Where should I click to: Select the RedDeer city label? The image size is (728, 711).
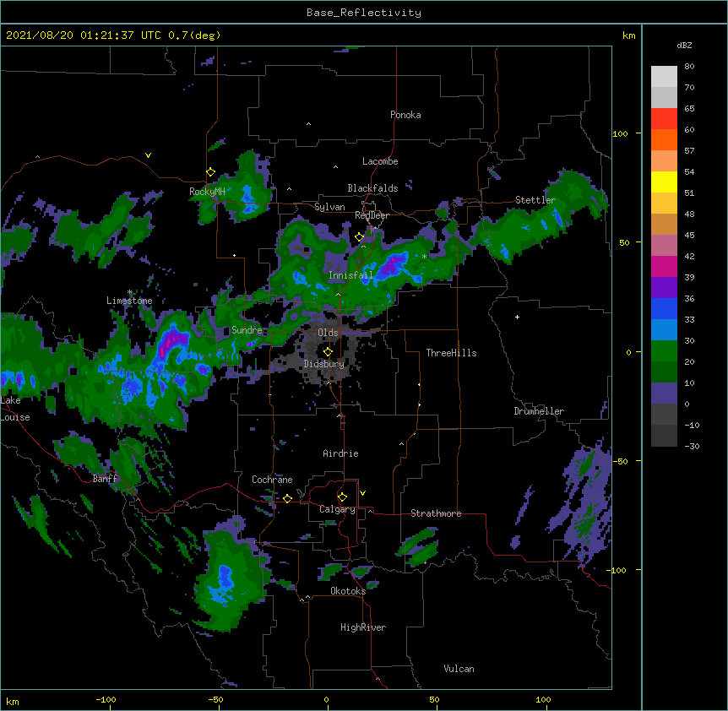point(372,215)
